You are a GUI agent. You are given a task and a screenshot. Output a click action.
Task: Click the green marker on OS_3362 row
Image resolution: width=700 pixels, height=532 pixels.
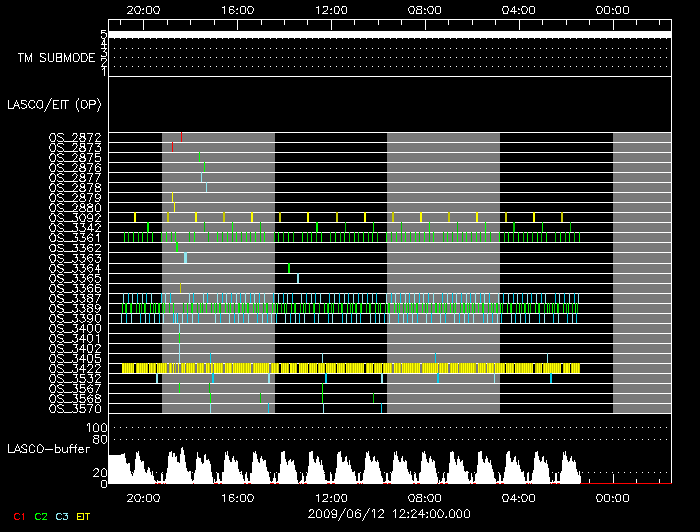click(177, 247)
